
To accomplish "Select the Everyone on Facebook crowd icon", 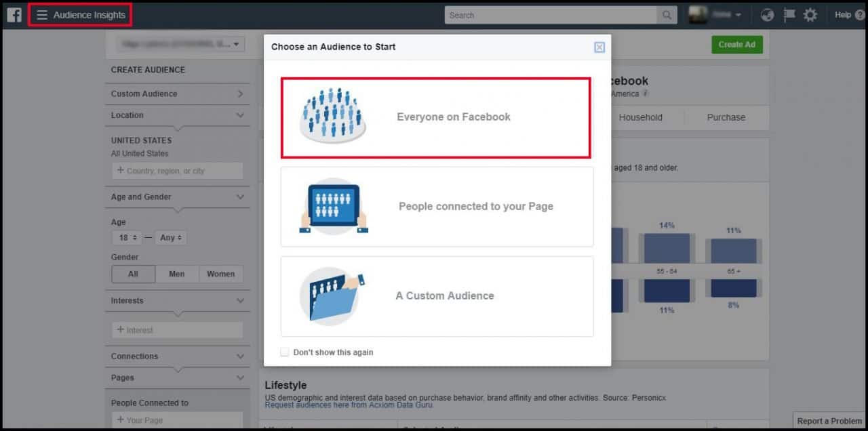I will (332, 115).
